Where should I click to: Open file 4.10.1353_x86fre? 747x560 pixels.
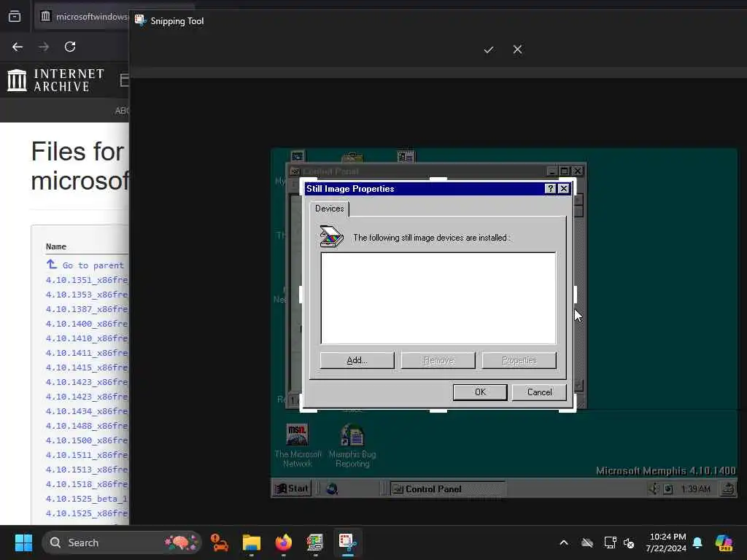(87, 295)
